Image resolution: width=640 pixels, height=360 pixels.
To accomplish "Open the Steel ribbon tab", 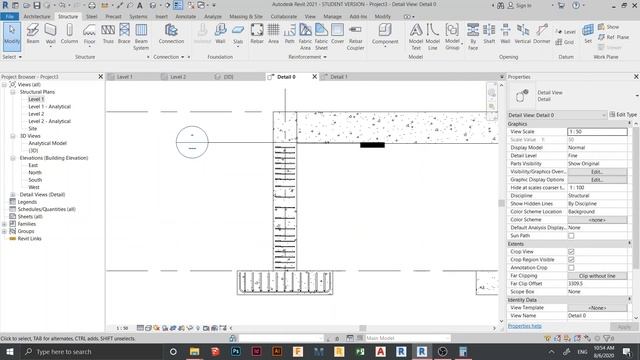I will click(91, 16).
